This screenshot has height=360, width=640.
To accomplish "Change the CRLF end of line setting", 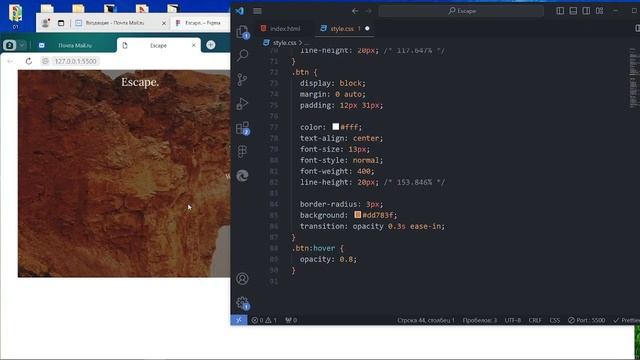I will coord(535,320).
